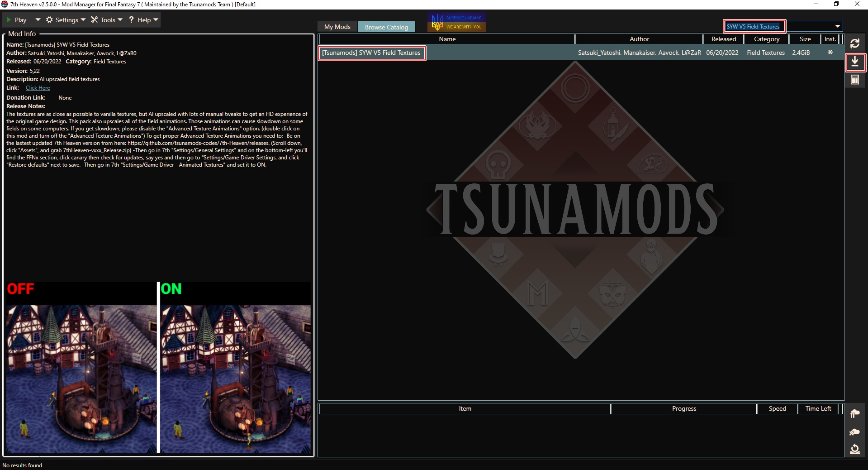Click the Release Notes paragraph text

[x=157, y=139]
